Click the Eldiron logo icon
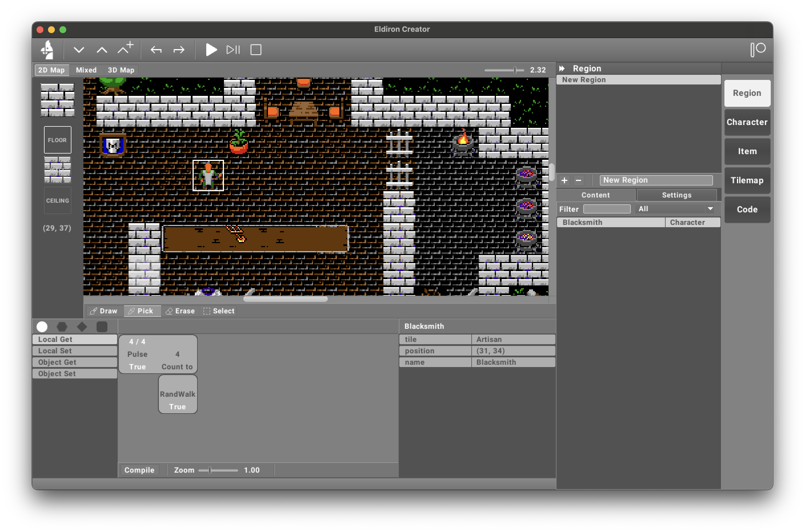Image resolution: width=805 pixels, height=532 pixels. (47, 50)
